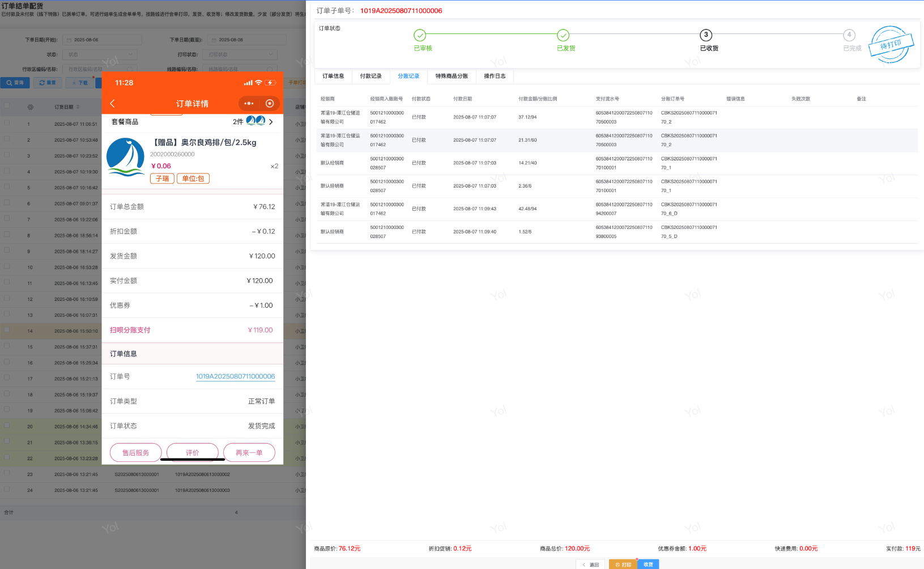924x569 pixels.
Task: Click the column settings gear icon
Action: pos(30,107)
